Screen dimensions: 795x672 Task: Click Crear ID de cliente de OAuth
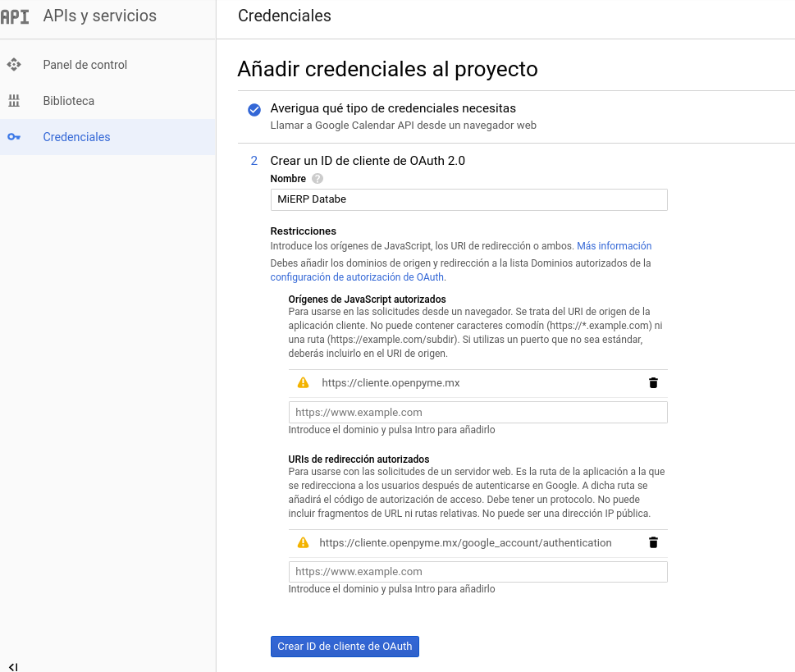(345, 646)
